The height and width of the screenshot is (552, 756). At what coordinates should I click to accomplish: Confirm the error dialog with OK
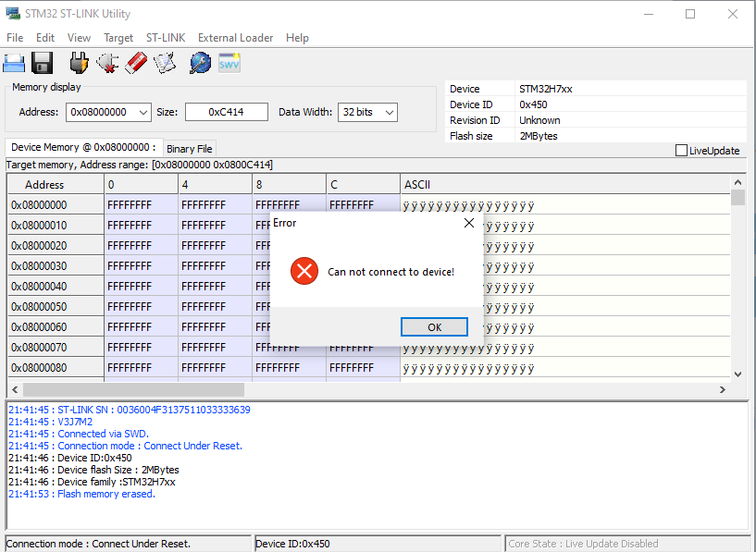(x=434, y=327)
